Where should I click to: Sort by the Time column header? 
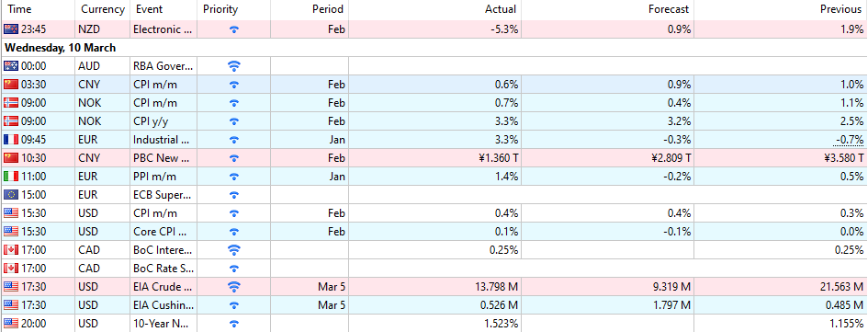(x=20, y=9)
